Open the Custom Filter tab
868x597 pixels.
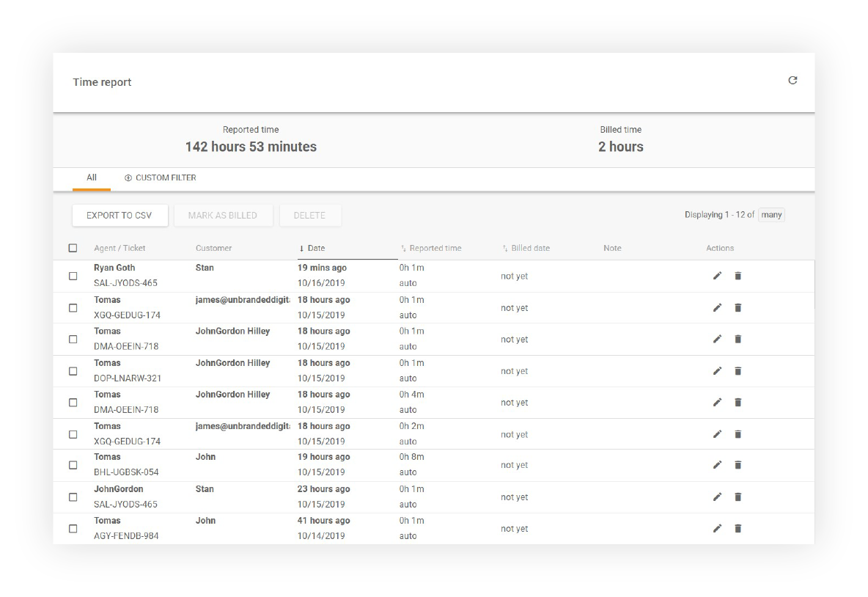pyautogui.click(x=166, y=177)
